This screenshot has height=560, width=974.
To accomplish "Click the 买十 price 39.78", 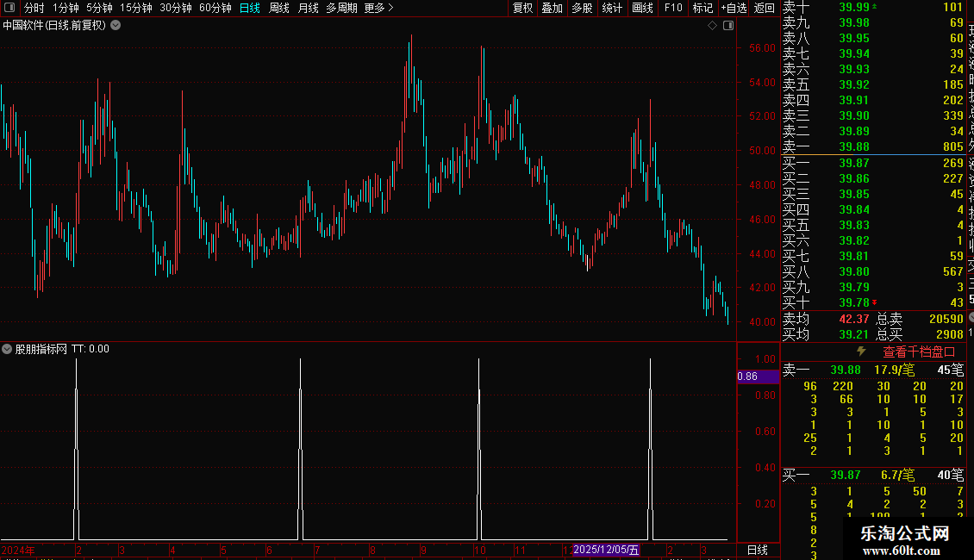I will [854, 302].
